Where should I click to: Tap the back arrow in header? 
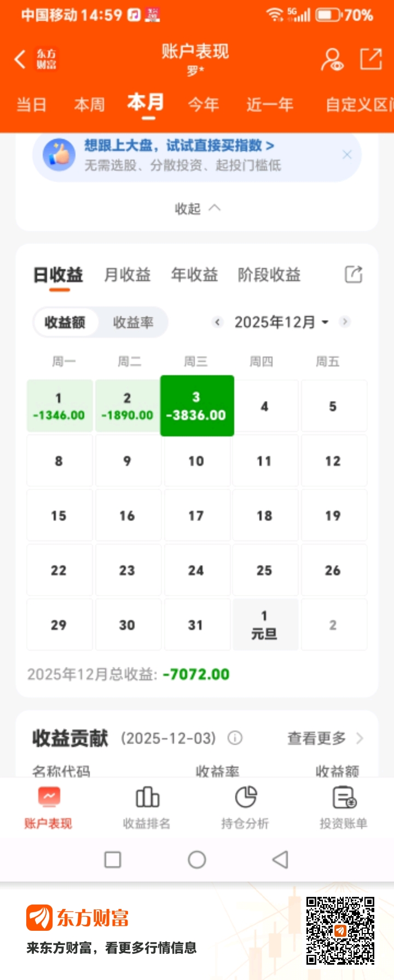pyautogui.click(x=20, y=59)
